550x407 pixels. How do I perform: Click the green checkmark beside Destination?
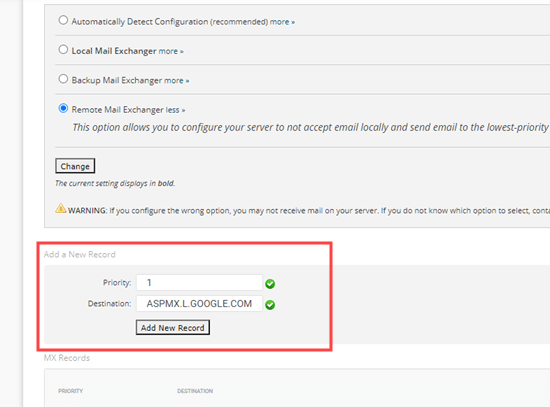[270, 305]
